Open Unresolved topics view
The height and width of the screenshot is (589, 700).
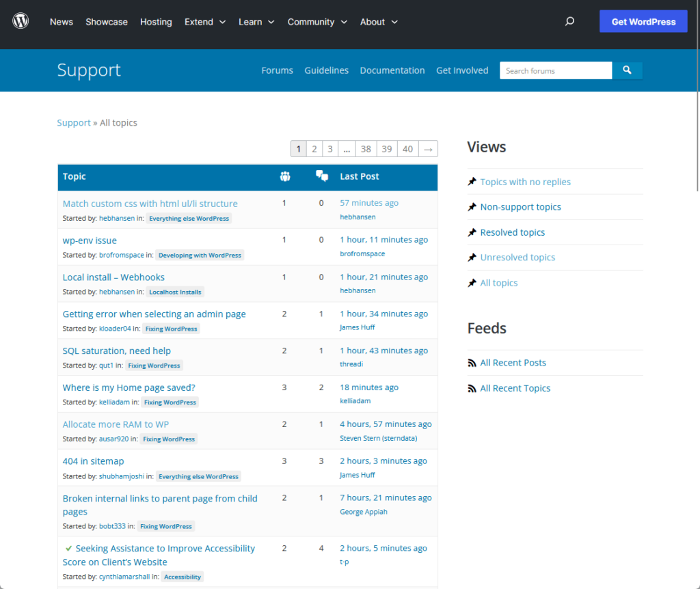517,258
